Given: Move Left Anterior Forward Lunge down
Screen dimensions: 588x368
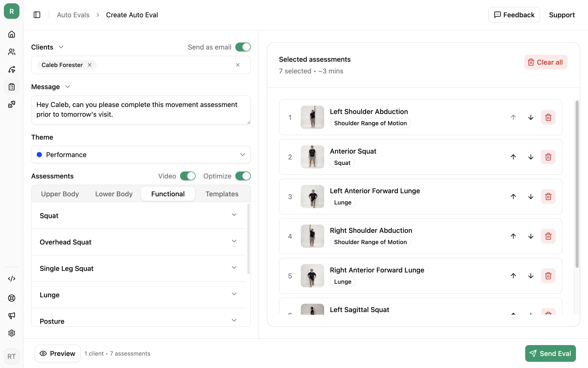Looking at the screenshot, I should [x=530, y=197].
